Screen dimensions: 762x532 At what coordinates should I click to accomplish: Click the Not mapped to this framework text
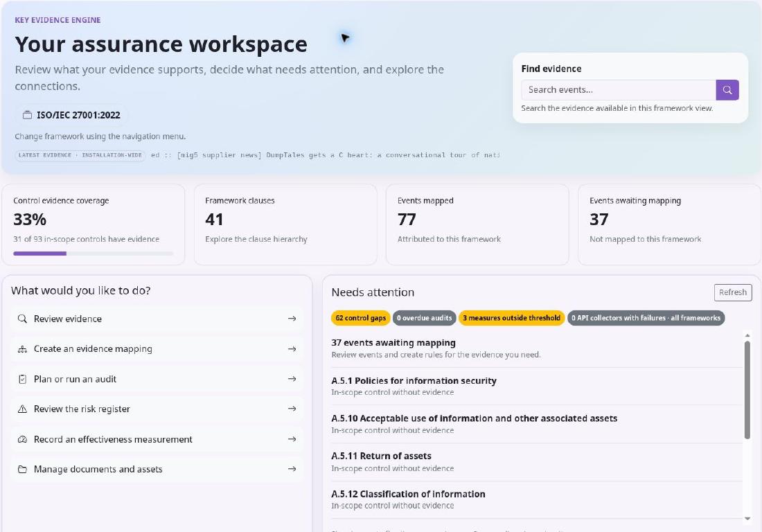(646, 239)
